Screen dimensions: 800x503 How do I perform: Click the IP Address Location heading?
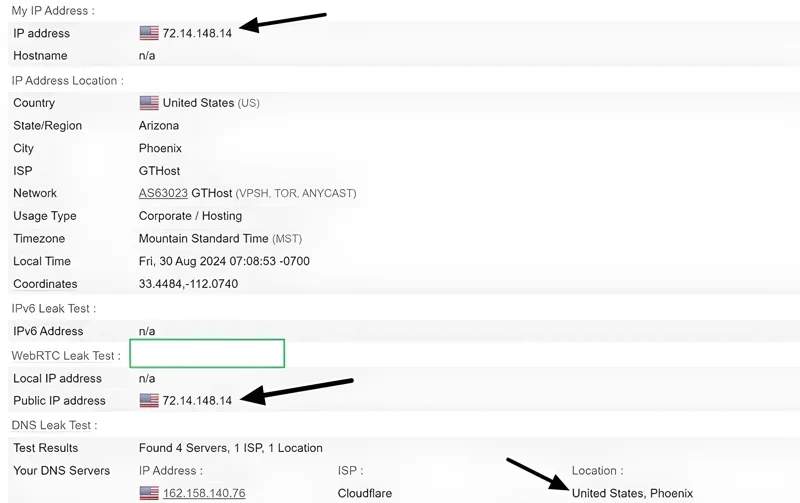click(67, 81)
